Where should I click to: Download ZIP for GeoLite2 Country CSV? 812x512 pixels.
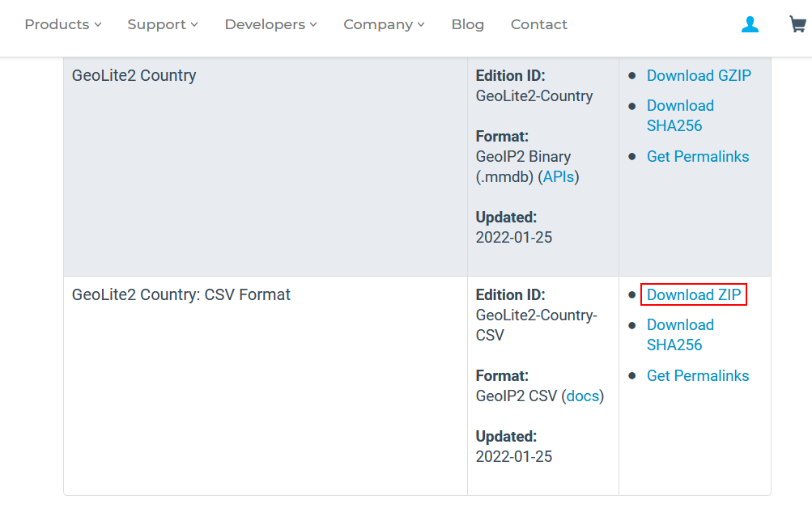[693, 294]
